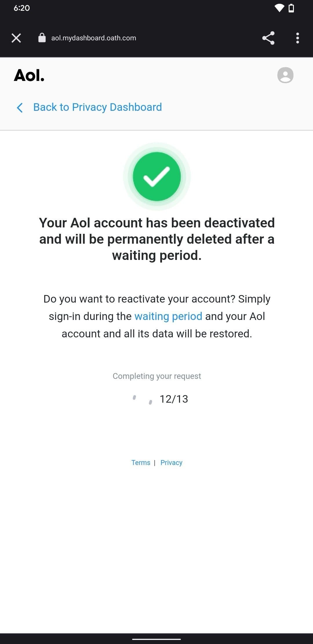
Task: Click the lock icon in the address bar
Action: point(42,38)
